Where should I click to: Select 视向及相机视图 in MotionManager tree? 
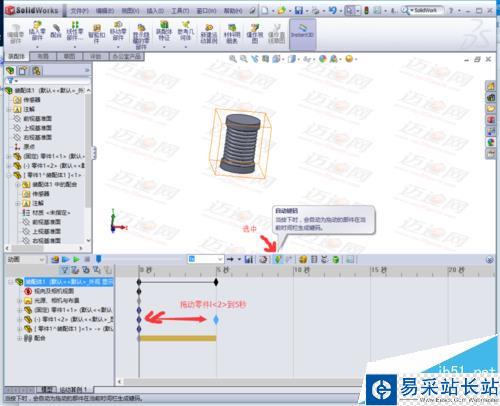tap(54, 291)
